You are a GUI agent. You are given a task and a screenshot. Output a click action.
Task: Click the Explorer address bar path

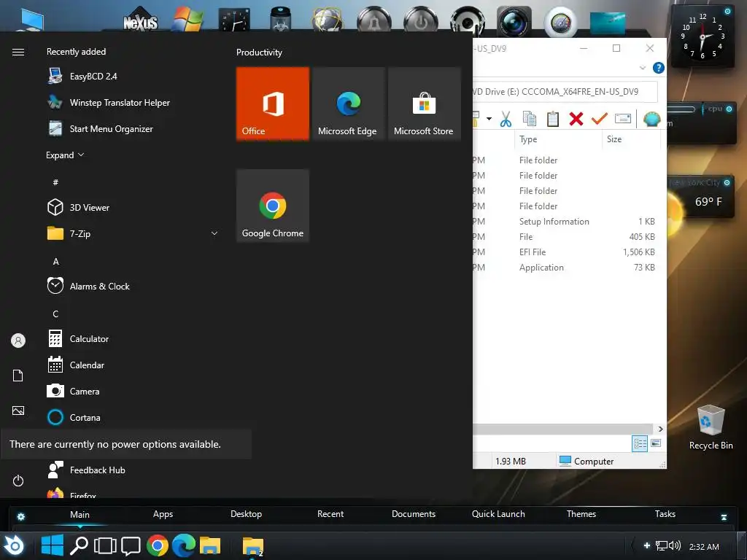click(x=565, y=91)
